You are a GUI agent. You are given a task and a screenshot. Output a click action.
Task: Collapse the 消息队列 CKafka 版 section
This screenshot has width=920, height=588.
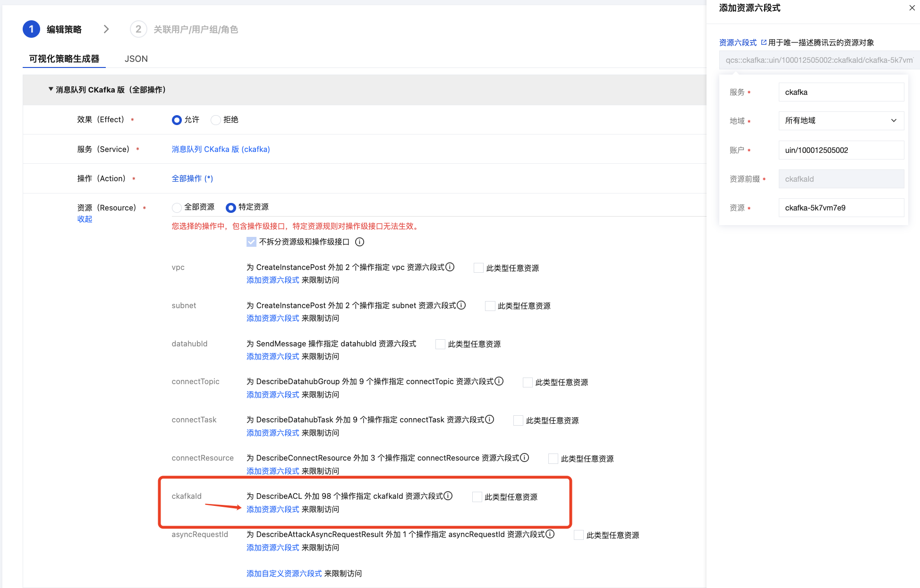(51, 89)
